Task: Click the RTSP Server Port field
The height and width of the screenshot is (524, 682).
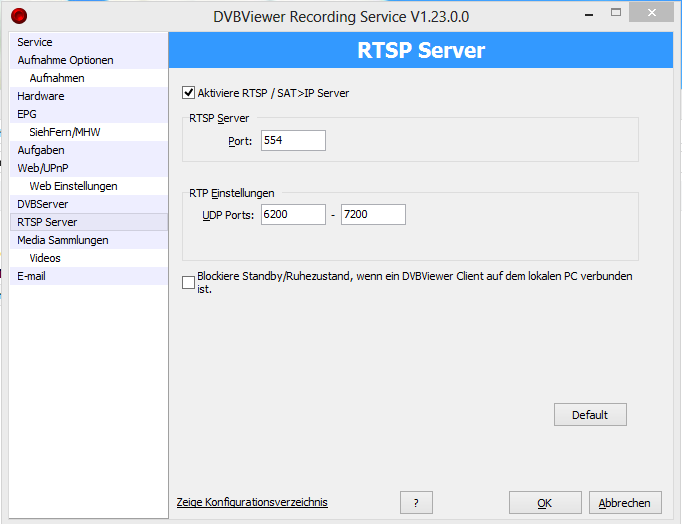Action: click(293, 141)
